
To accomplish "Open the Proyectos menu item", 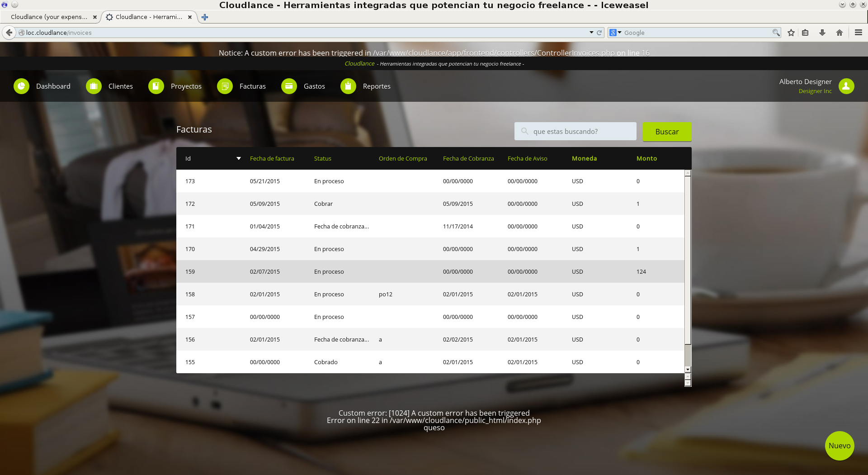I will [x=186, y=86].
